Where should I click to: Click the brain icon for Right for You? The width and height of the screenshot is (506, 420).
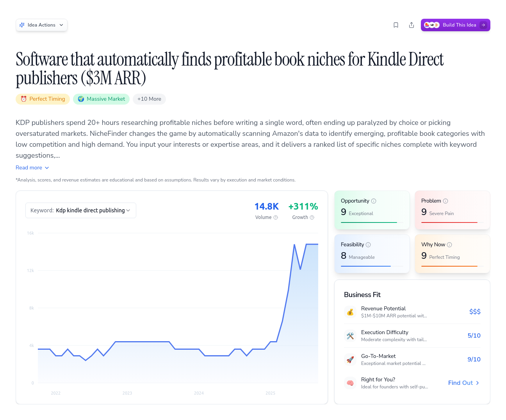pyautogui.click(x=350, y=383)
